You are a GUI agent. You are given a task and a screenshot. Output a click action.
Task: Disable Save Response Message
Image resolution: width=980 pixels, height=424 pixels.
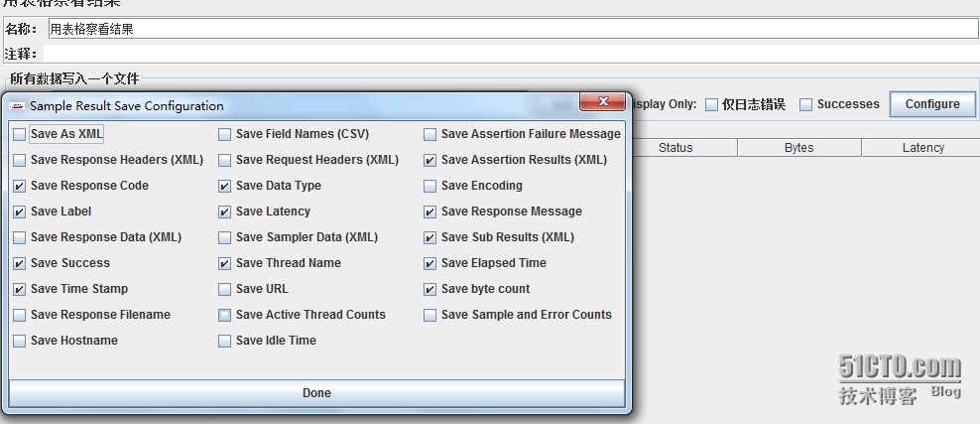click(x=429, y=212)
